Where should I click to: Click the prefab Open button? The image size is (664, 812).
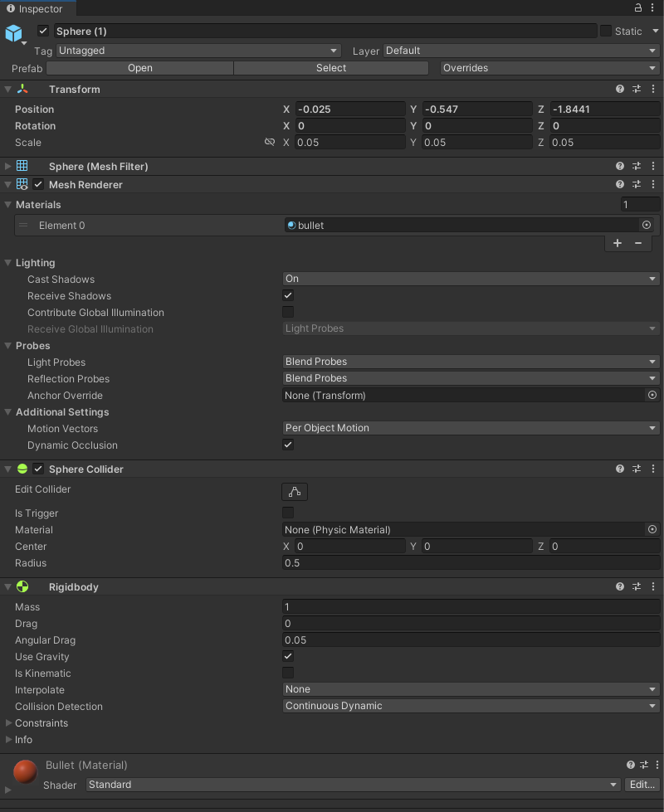[140, 68]
